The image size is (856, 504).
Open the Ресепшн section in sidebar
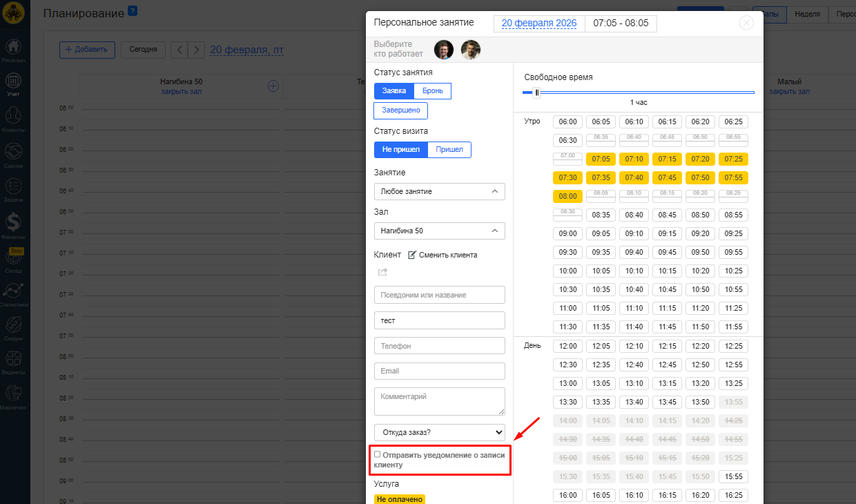coord(13,48)
